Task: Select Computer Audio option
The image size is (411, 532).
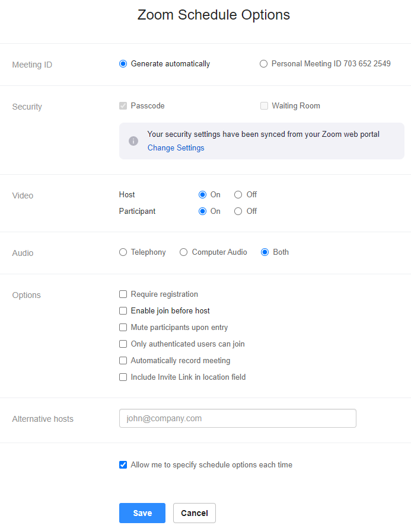Action: [x=183, y=252]
